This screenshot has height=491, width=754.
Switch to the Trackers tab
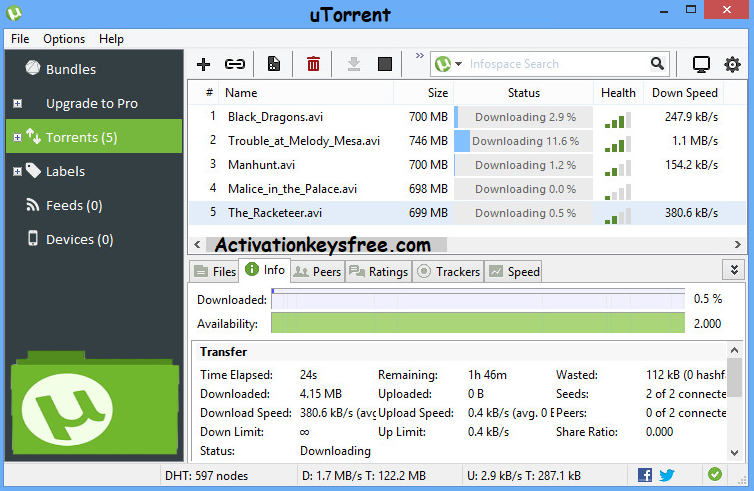pyautogui.click(x=448, y=272)
